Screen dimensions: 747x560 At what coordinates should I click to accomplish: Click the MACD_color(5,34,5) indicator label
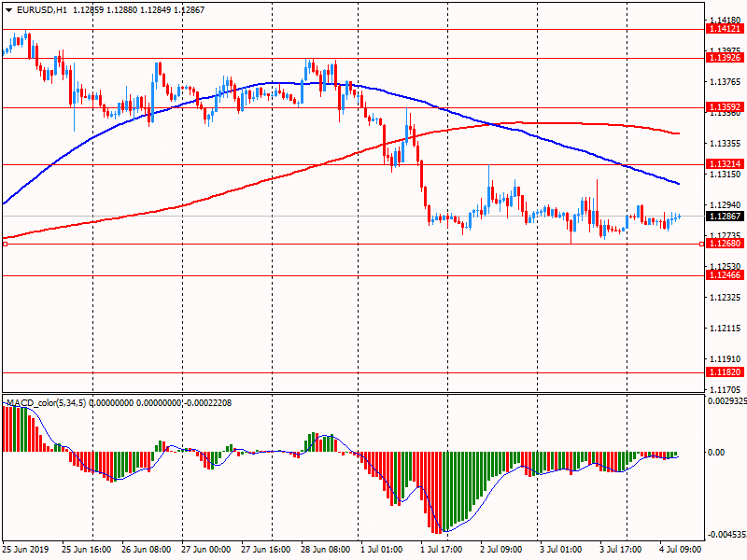pos(46,403)
